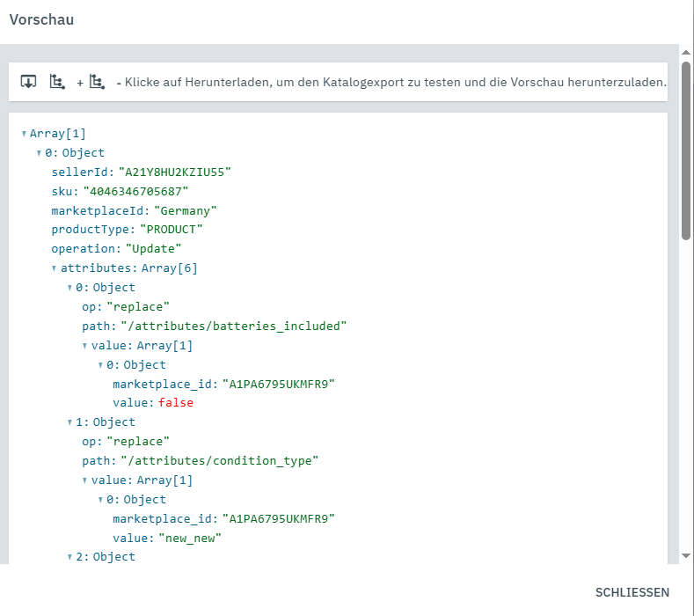The height and width of the screenshot is (616, 694).
Task: Collapse value Array[1] under batteries_included path
Action: pyautogui.click(x=85, y=346)
